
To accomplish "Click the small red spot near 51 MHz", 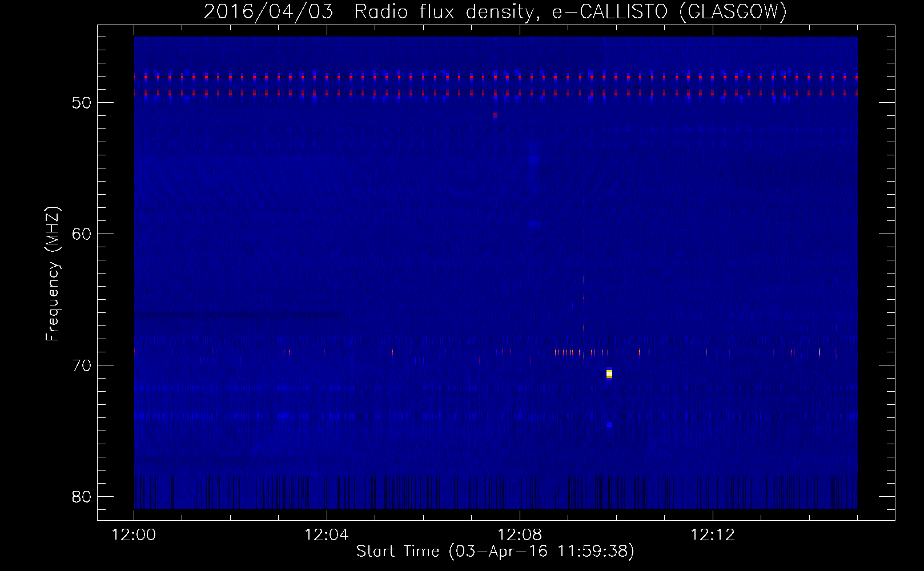I will [495, 115].
